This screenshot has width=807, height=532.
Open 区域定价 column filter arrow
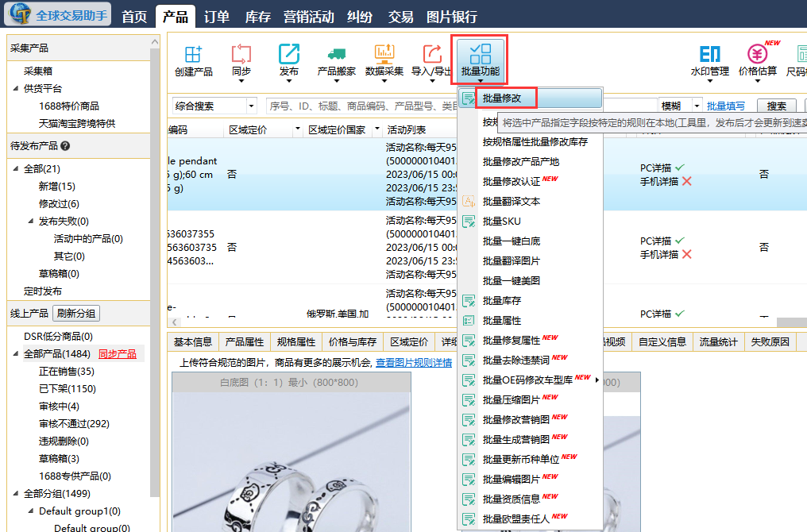pyautogui.click(x=297, y=129)
